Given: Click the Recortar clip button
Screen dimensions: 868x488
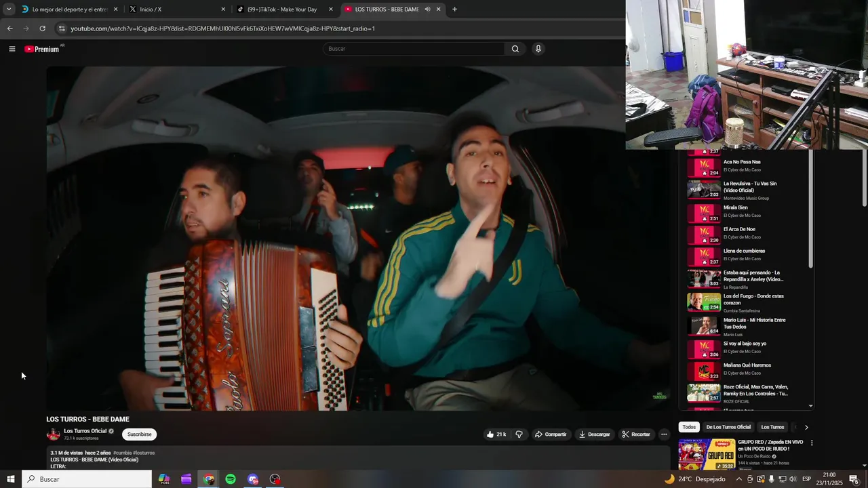Looking at the screenshot, I should pos(635,434).
